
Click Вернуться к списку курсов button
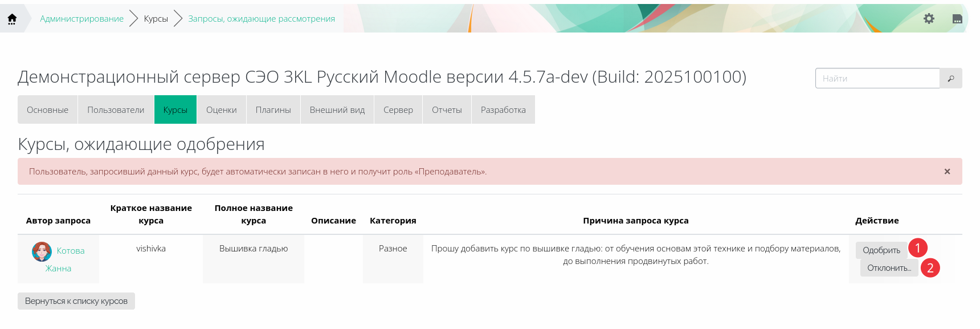(x=76, y=301)
